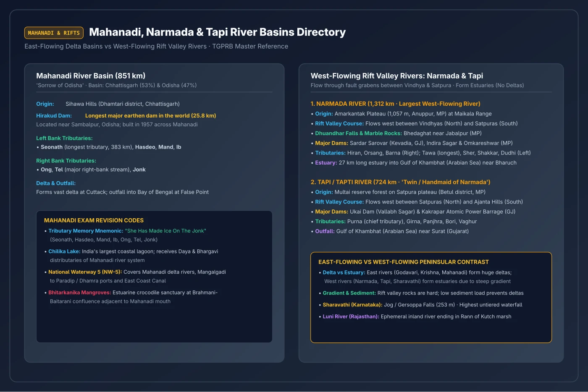Click the 'Delta & Outfall:' label
588x392 pixels.
pos(56,183)
